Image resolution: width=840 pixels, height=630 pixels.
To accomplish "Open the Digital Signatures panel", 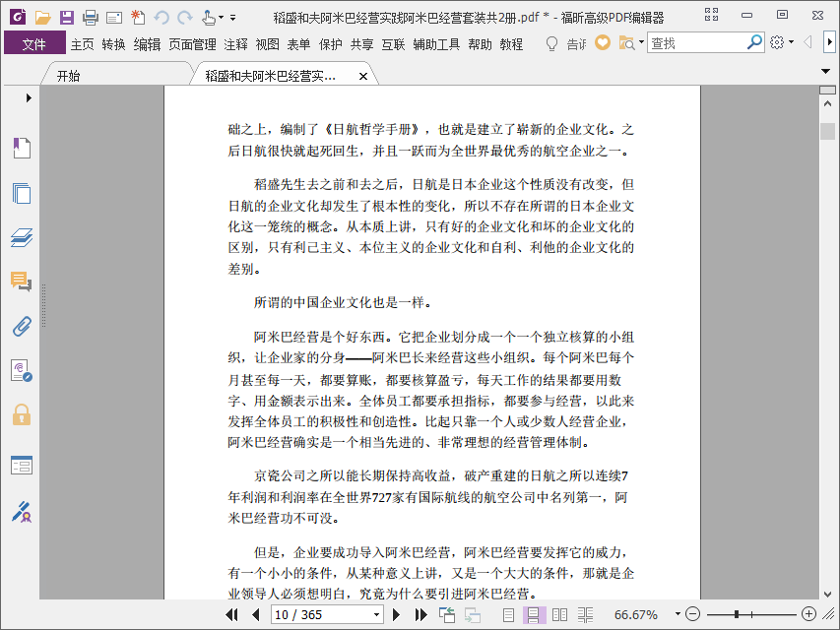I will 22,371.
